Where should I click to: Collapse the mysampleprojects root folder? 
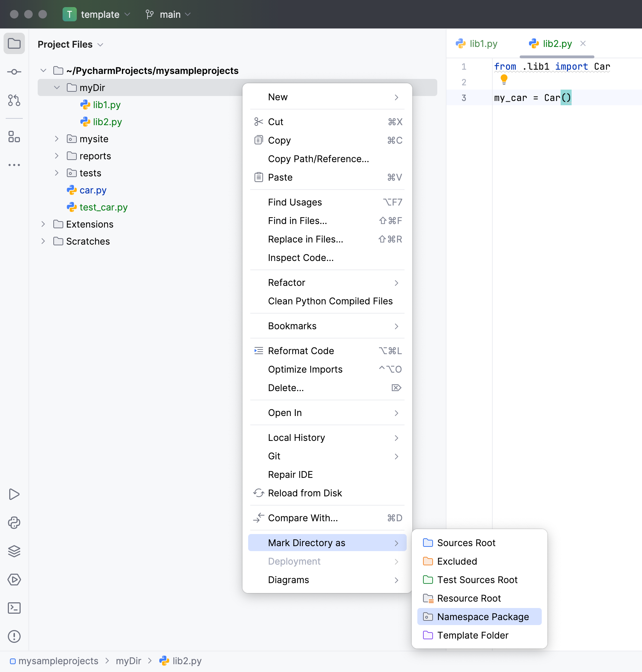43,70
